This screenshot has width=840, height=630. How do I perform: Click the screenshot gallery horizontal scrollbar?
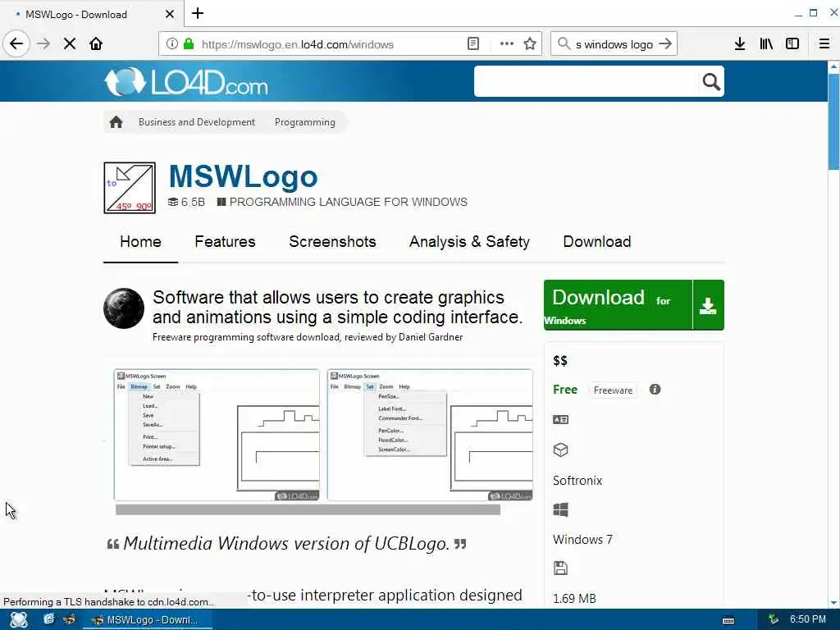308,509
